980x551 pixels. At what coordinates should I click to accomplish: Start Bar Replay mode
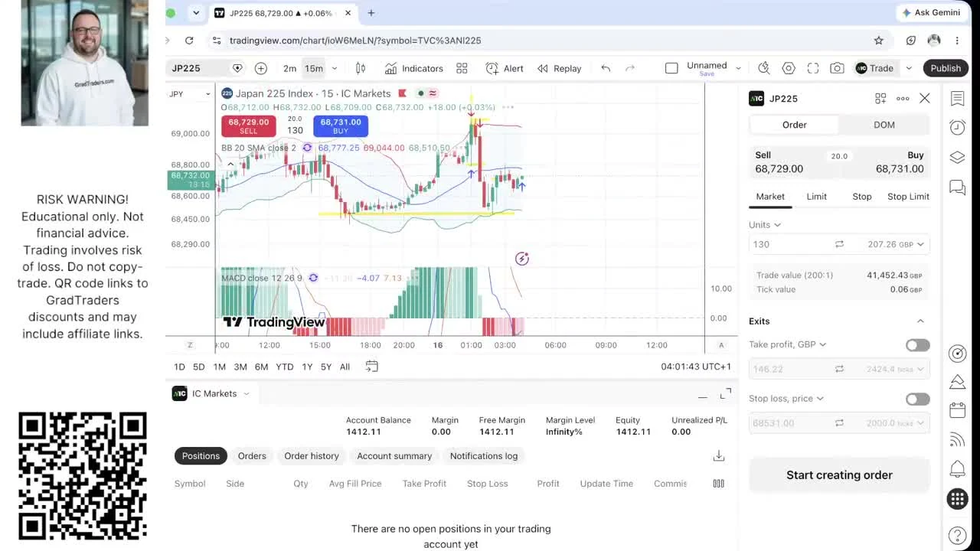point(559,68)
